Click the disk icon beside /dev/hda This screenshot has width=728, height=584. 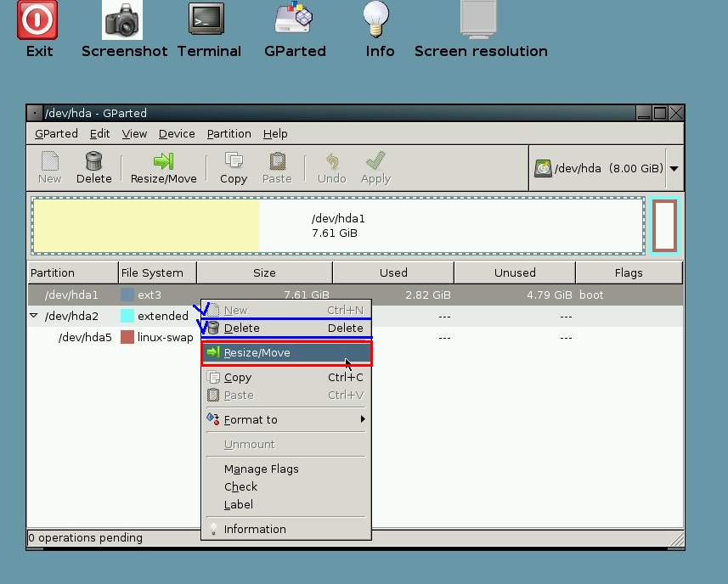pos(543,168)
